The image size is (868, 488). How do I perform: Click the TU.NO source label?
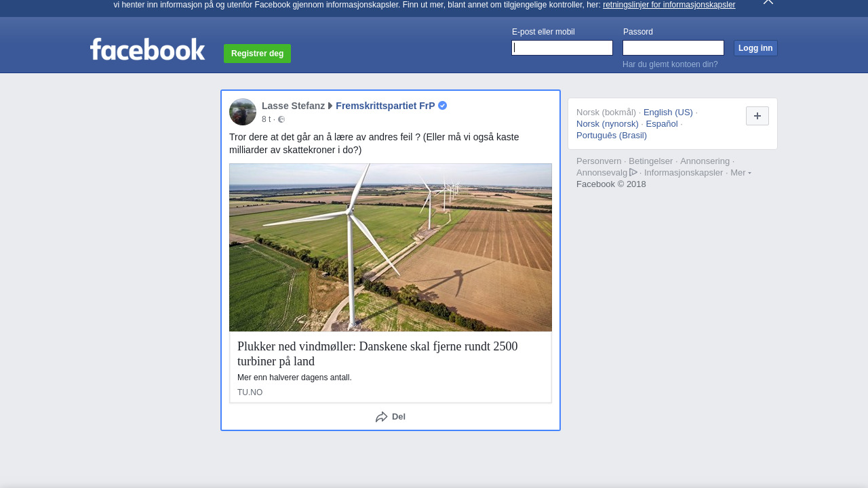(x=250, y=392)
